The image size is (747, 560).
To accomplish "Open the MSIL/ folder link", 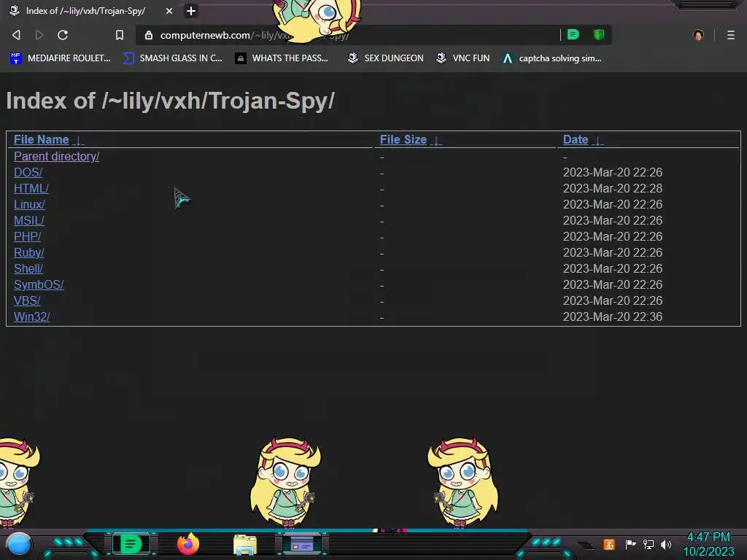I will pos(29,220).
